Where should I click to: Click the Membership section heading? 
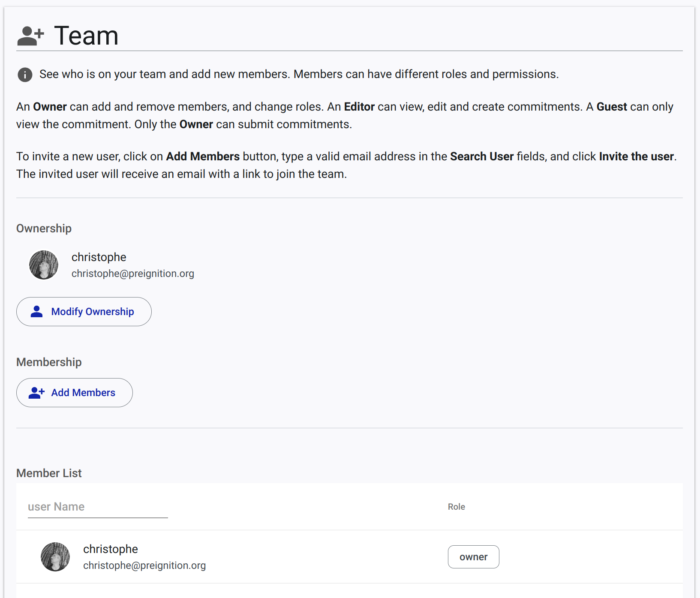(x=49, y=362)
